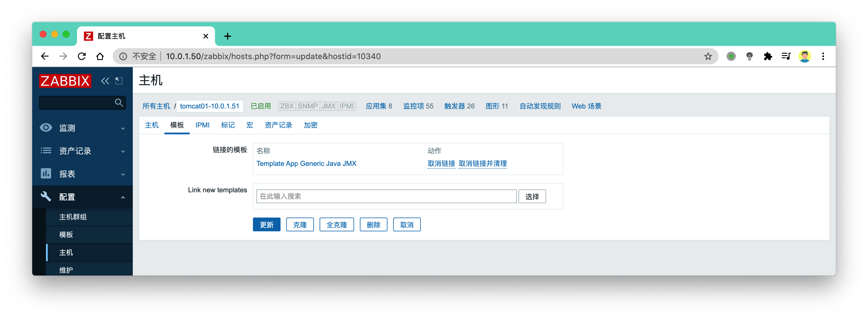
Task: Click the sidebar hide (kiosk) icon
Action: coord(119,81)
